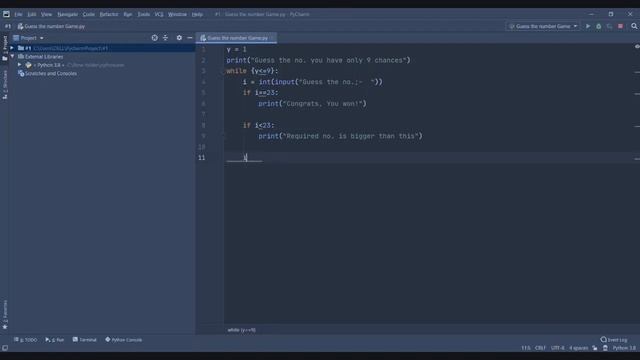
Task: Open the Navigate menu
Action: point(67,14)
